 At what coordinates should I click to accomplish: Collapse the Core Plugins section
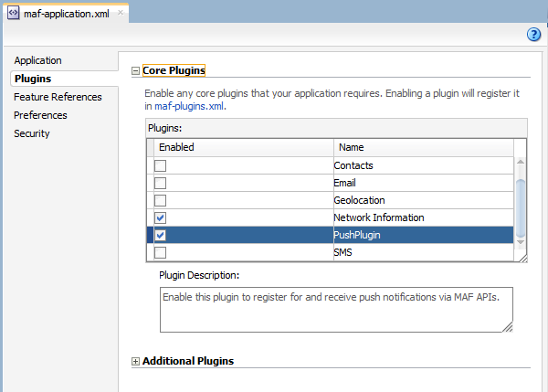click(x=135, y=71)
